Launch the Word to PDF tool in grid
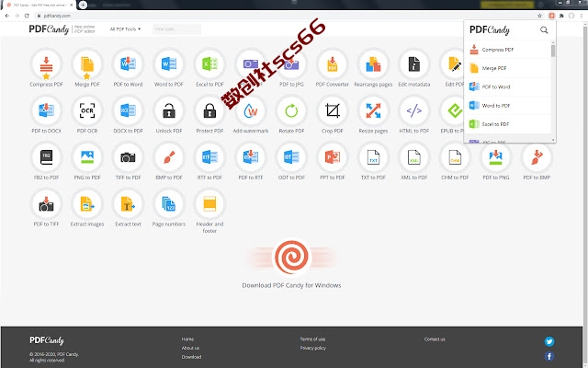The height and width of the screenshot is (368, 588). (x=169, y=68)
